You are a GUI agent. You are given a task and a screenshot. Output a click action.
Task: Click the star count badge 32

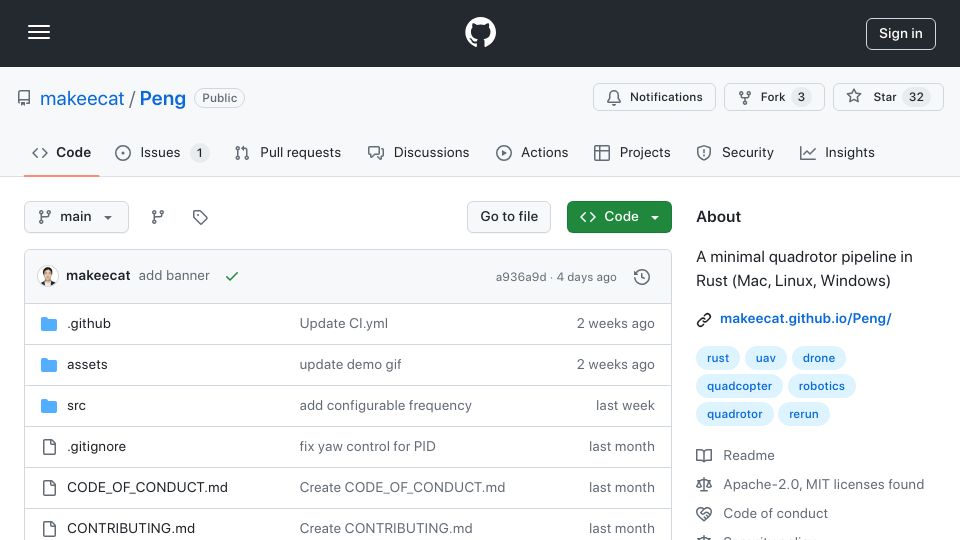916,97
